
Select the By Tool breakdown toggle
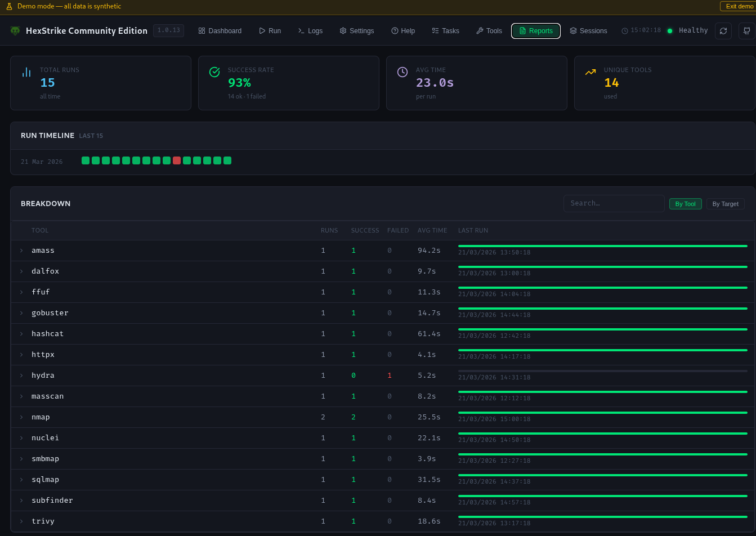pos(686,204)
